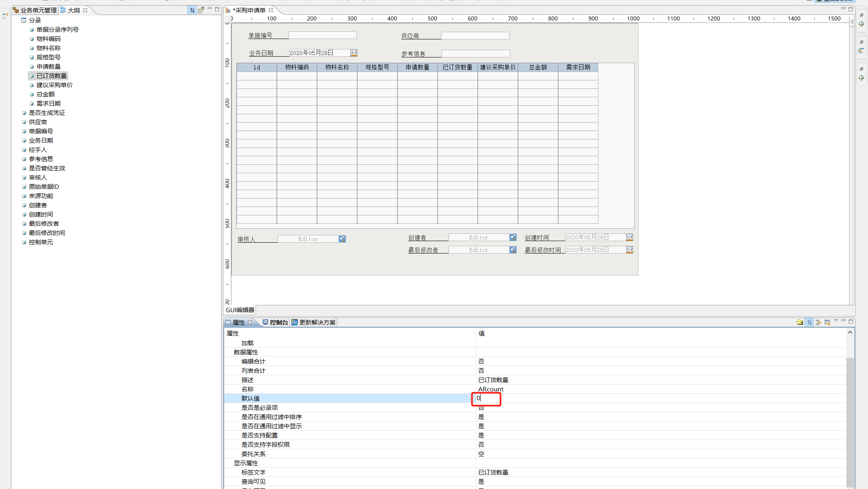Open the 控制台 console tab

click(275, 322)
